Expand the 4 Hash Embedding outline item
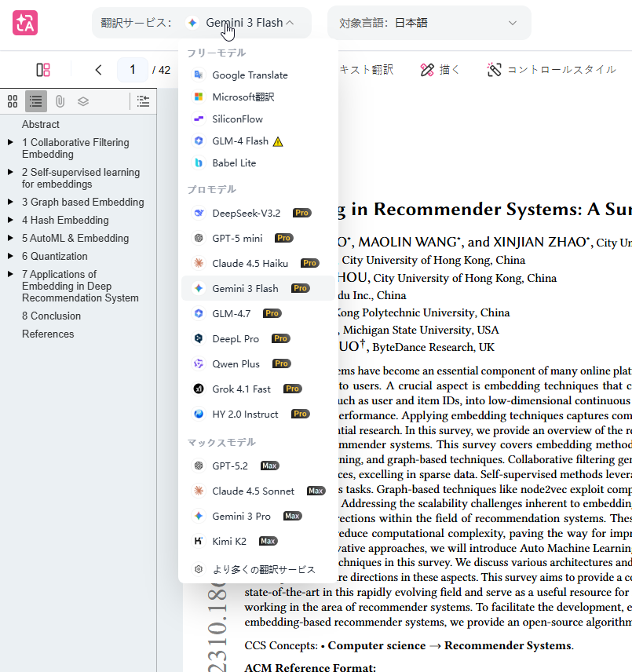 (10, 220)
